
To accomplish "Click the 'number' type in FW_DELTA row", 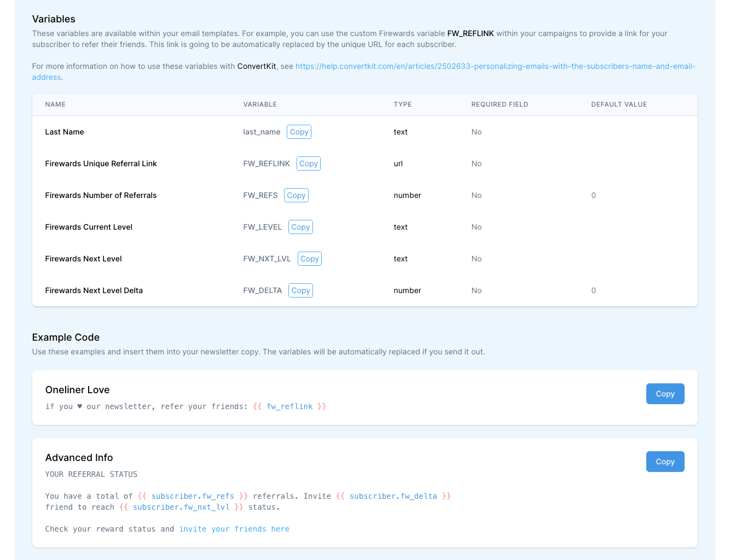I will click(407, 290).
